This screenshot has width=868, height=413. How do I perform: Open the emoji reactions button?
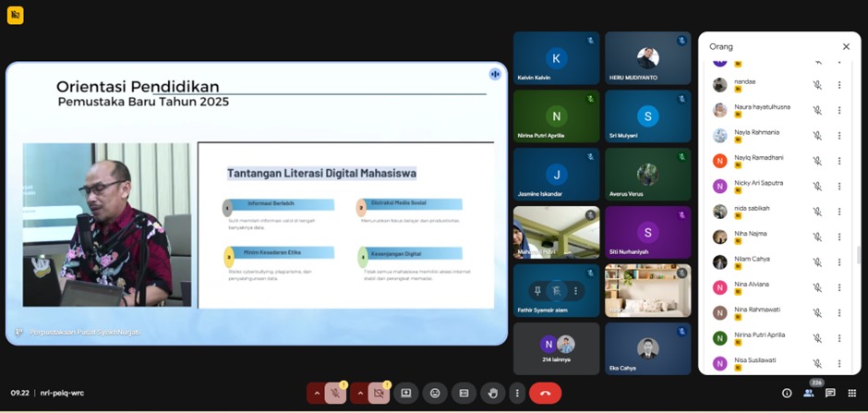[435, 393]
